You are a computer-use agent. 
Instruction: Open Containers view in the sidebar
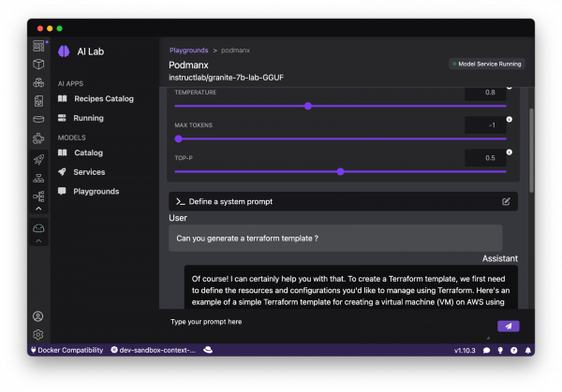[38, 64]
